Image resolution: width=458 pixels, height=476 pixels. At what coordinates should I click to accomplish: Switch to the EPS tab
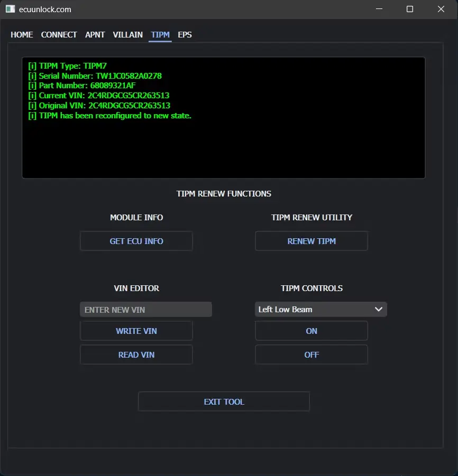click(x=185, y=35)
